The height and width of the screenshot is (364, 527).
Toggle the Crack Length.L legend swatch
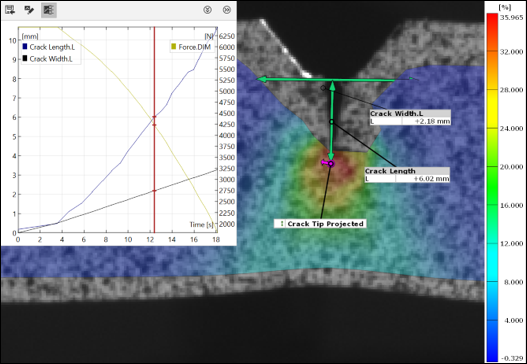coord(25,47)
